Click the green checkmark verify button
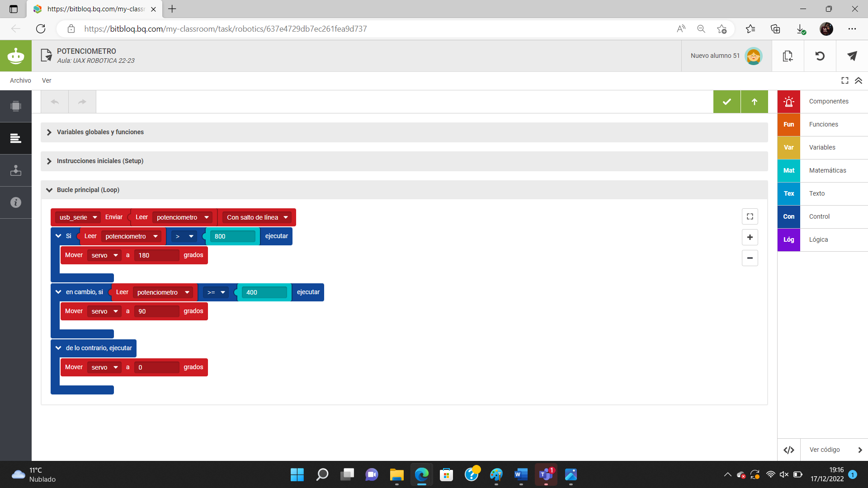The height and width of the screenshot is (488, 868). pos(726,101)
